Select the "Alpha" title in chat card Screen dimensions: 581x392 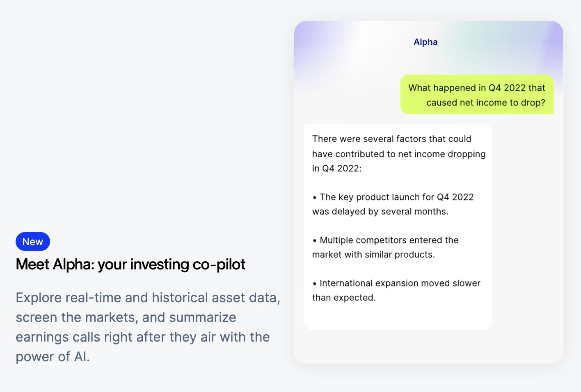(425, 42)
